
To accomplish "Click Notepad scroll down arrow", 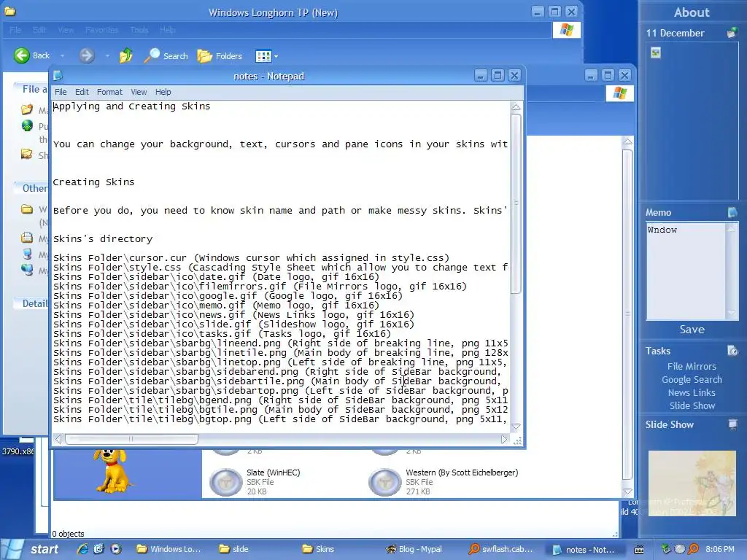I will [516, 426].
